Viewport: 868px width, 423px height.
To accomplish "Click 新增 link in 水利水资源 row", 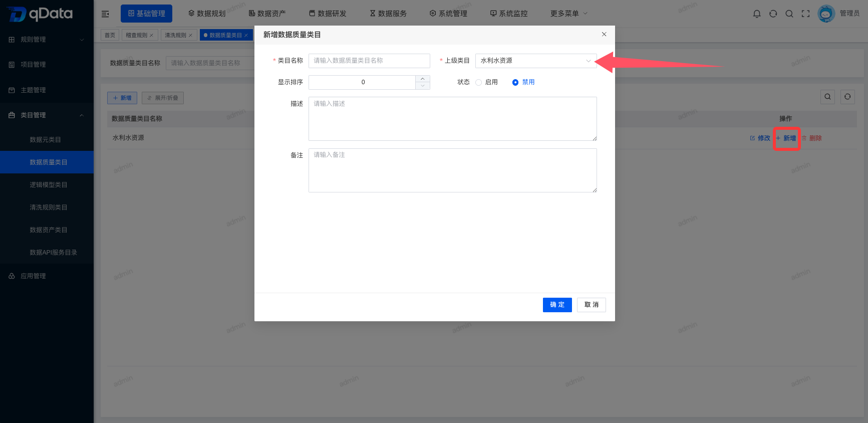I will click(786, 138).
